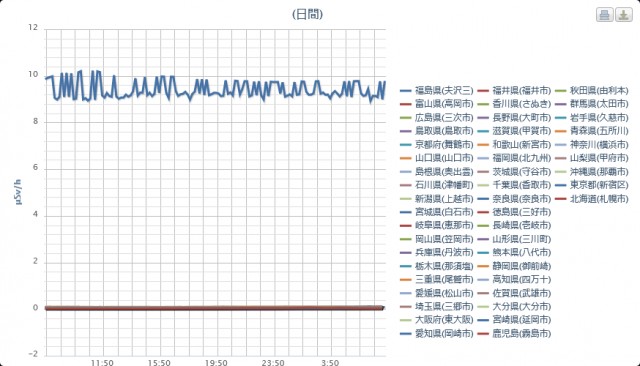Toggle the 東京都(新宿区) legend entry
Viewport: 640px width, 366px height.
coord(591,185)
